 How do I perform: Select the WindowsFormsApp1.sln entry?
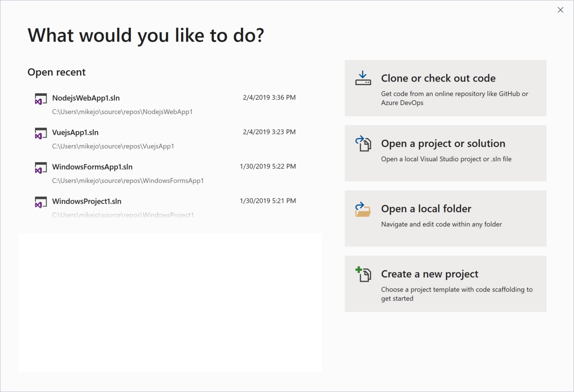click(92, 167)
